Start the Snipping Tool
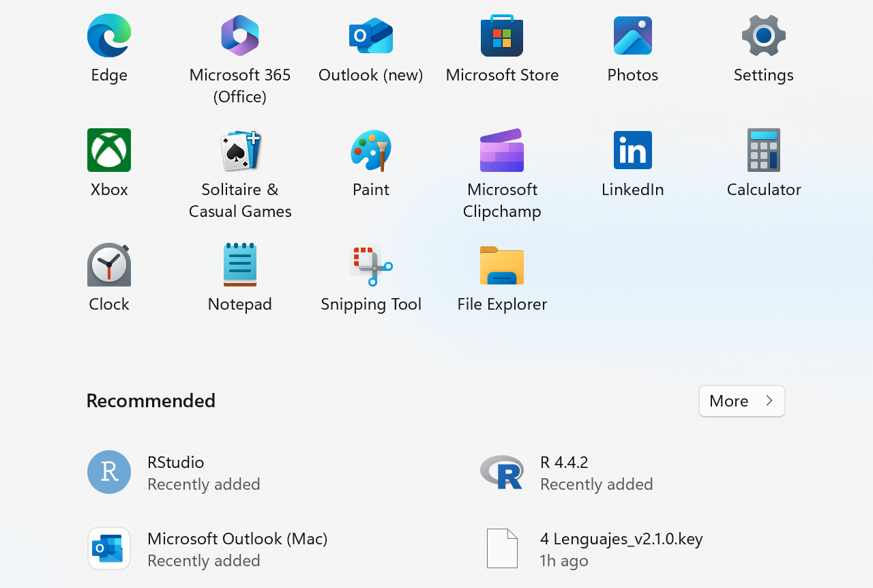The width and height of the screenshot is (873, 588). [x=371, y=265]
